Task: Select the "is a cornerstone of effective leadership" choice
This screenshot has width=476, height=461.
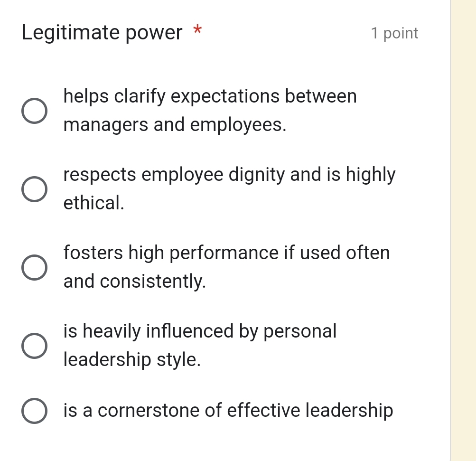Action: pyautogui.click(x=34, y=410)
